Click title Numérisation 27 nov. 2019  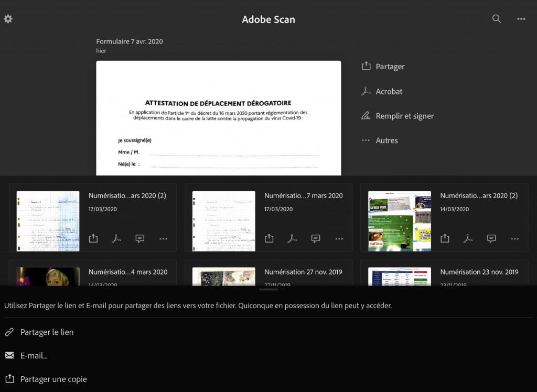tap(303, 272)
